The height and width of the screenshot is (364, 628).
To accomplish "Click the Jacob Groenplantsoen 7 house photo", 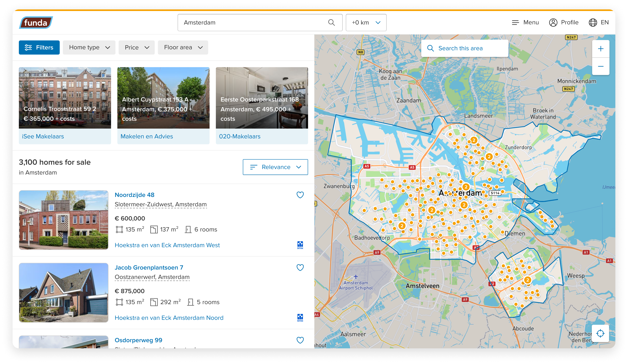I will click(x=64, y=293).
